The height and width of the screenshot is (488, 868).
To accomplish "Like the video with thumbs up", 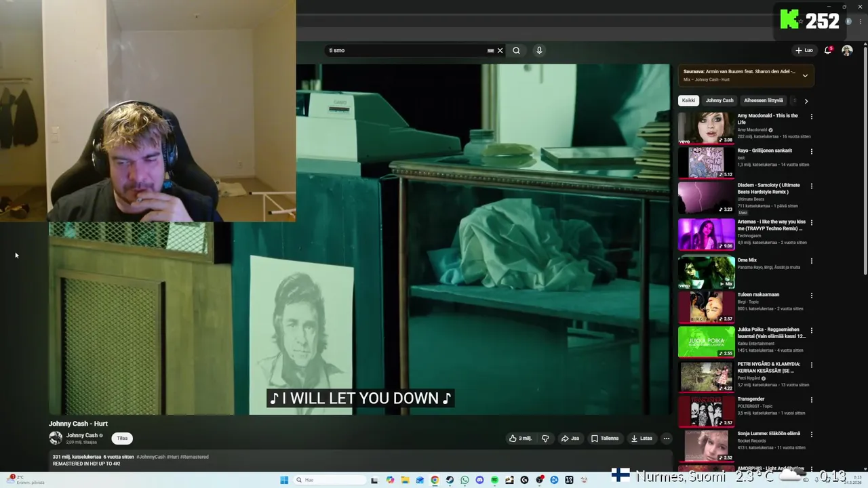I will 520,439.
